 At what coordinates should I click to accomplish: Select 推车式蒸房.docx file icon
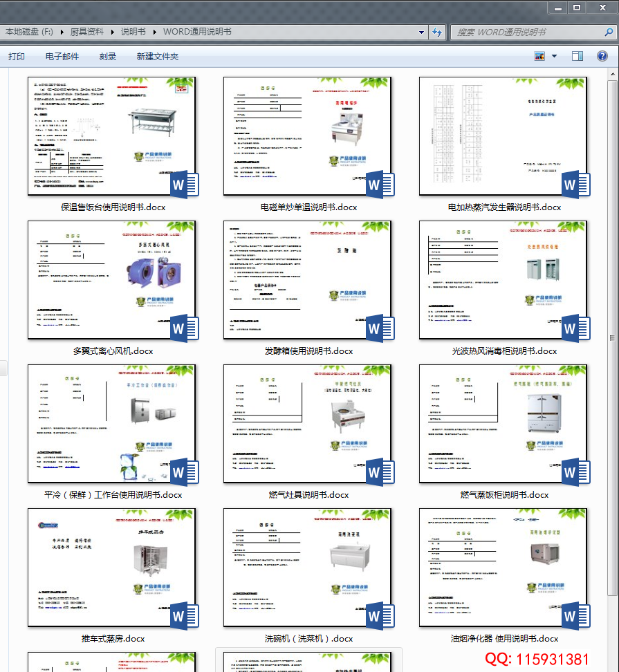[113, 568]
